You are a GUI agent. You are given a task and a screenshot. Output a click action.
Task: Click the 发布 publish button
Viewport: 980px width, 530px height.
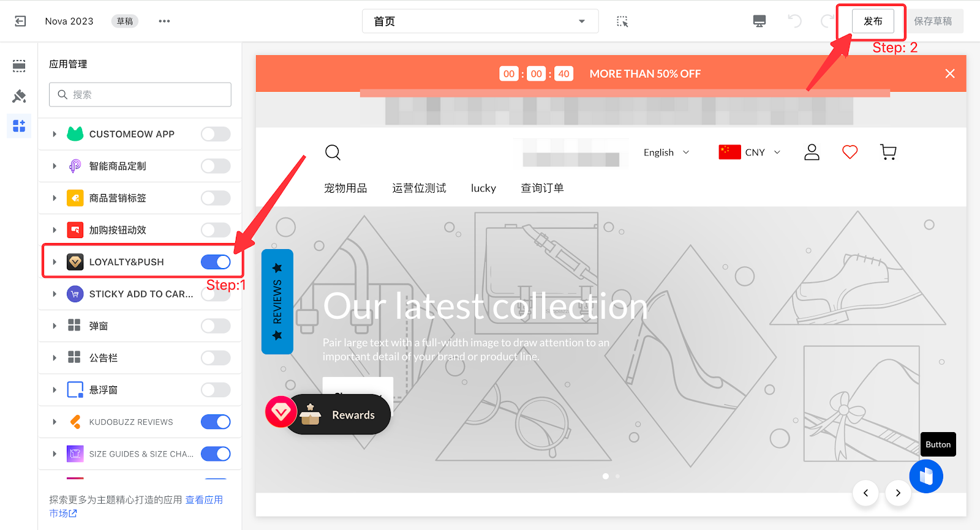(x=873, y=21)
